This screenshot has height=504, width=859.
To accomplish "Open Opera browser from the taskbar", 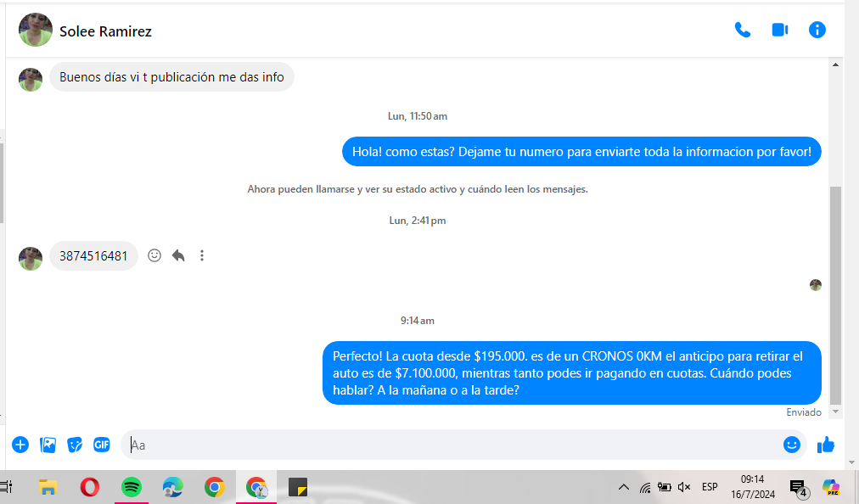I will click(90, 487).
